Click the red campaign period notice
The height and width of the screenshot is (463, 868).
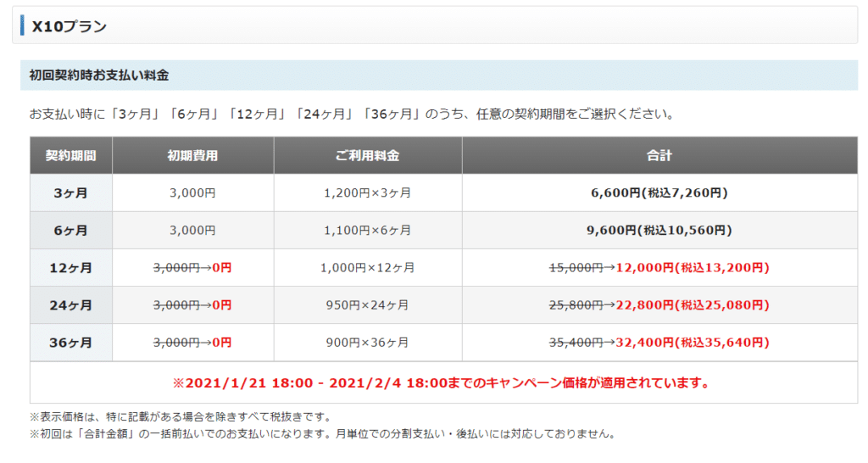click(442, 383)
